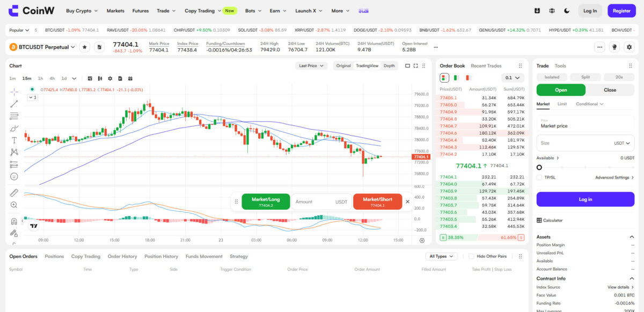Click the Log In button in header
Screen dimensions: 644x312
590,11
